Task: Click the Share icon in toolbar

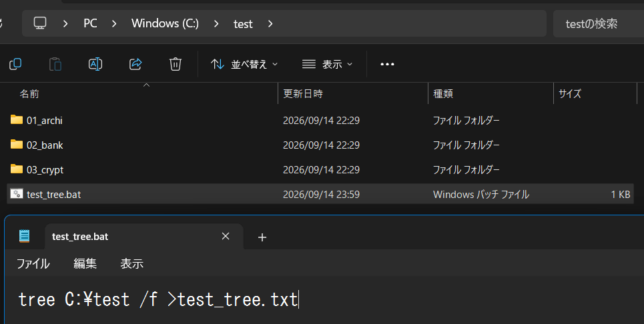Action: (x=135, y=64)
